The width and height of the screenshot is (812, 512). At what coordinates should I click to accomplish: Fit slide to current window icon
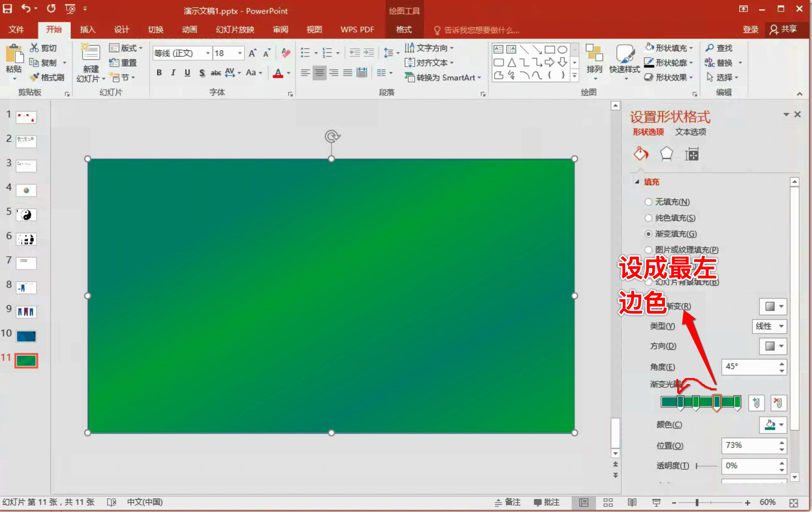pyautogui.click(x=794, y=503)
